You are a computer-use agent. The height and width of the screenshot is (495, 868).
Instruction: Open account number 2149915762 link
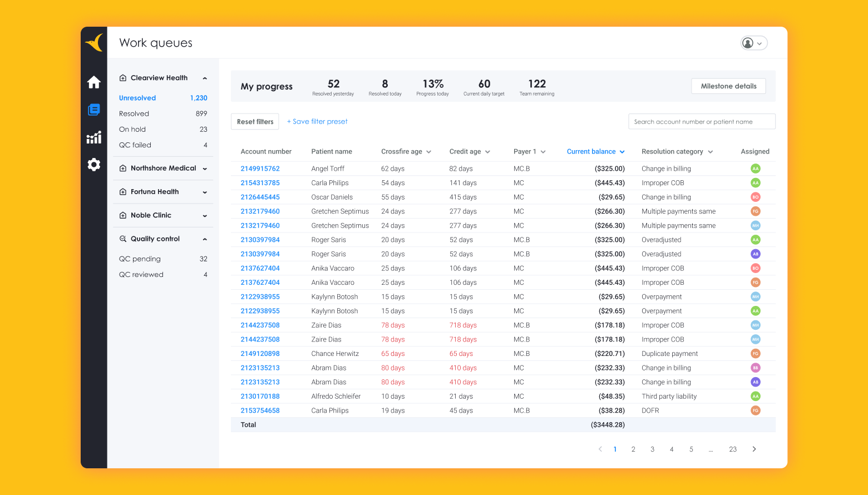(260, 169)
